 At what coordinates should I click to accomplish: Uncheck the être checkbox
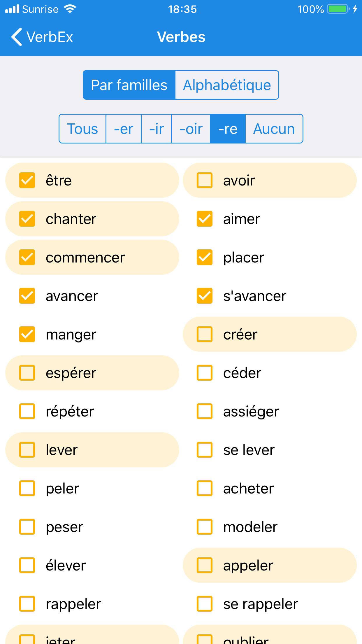(27, 180)
